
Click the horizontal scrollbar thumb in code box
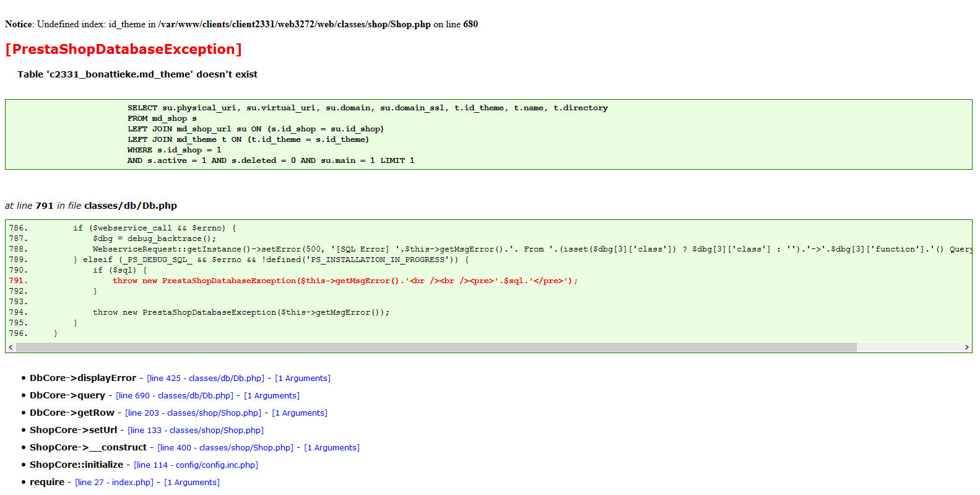tap(436, 348)
